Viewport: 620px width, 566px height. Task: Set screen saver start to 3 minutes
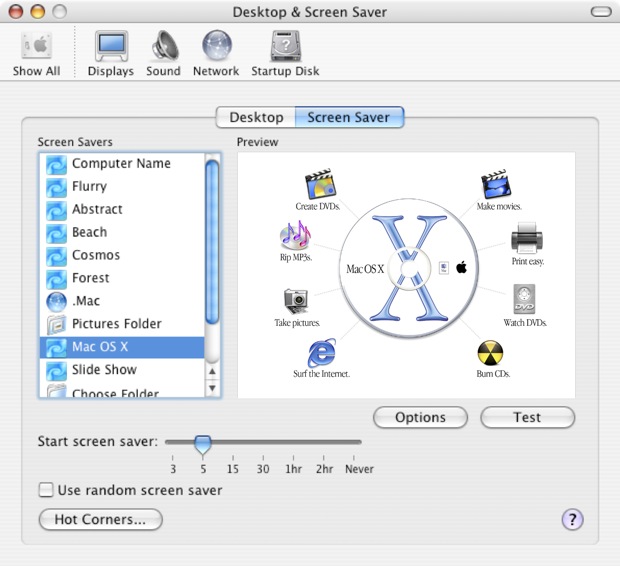pyautogui.click(x=173, y=469)
